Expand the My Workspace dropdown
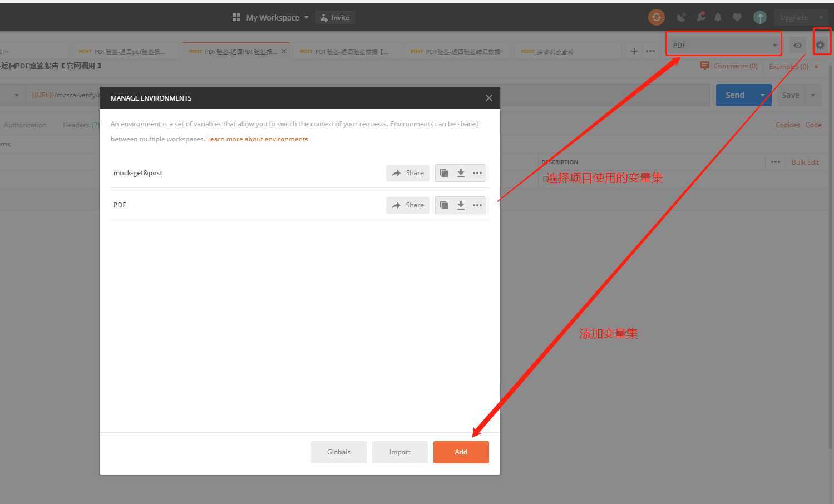This screenshot has width=834, height=504. pos(306,17)
